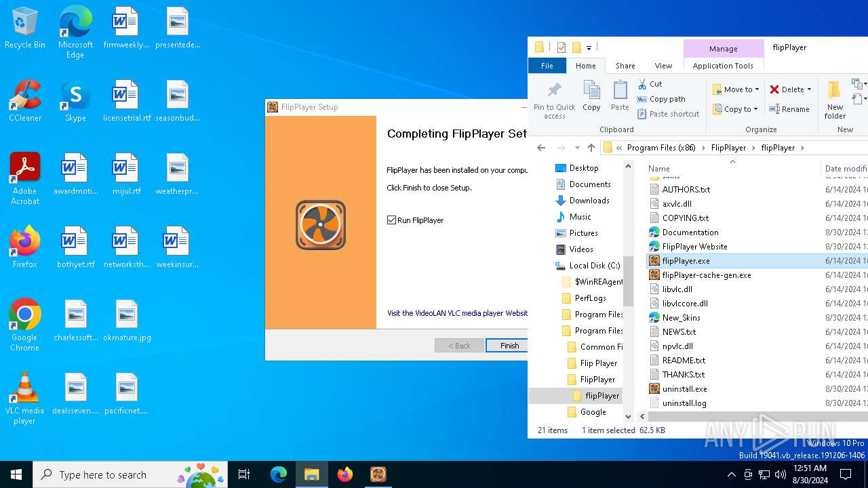Visit the VideoLAN VLC media player website link
The image size is (868, 488).
tap(457, 313)
